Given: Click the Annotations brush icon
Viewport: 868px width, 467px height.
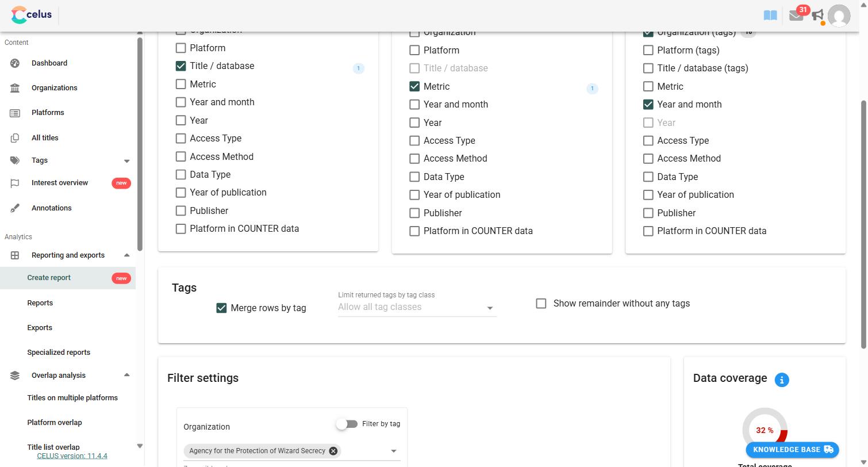Looking at the screenshot, I should click(x=15, y=208).
